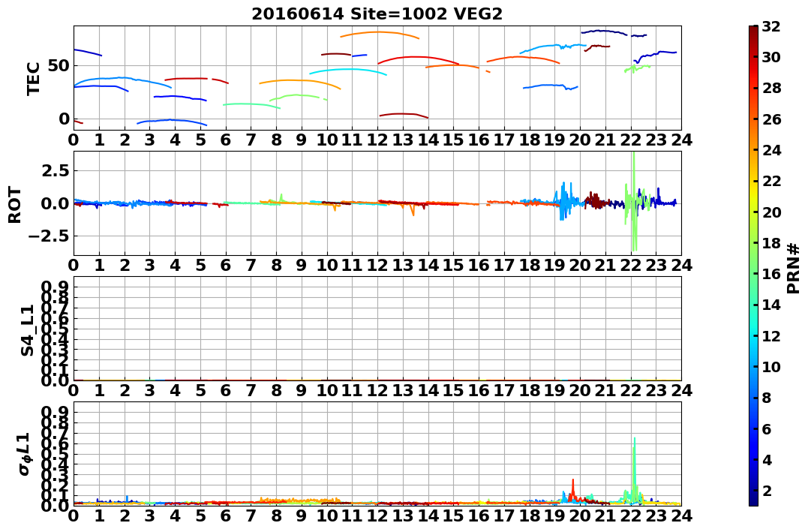Click hour 22 tick under ROT panel
Viewport: 808px width, 532px height.
[631, 265]
